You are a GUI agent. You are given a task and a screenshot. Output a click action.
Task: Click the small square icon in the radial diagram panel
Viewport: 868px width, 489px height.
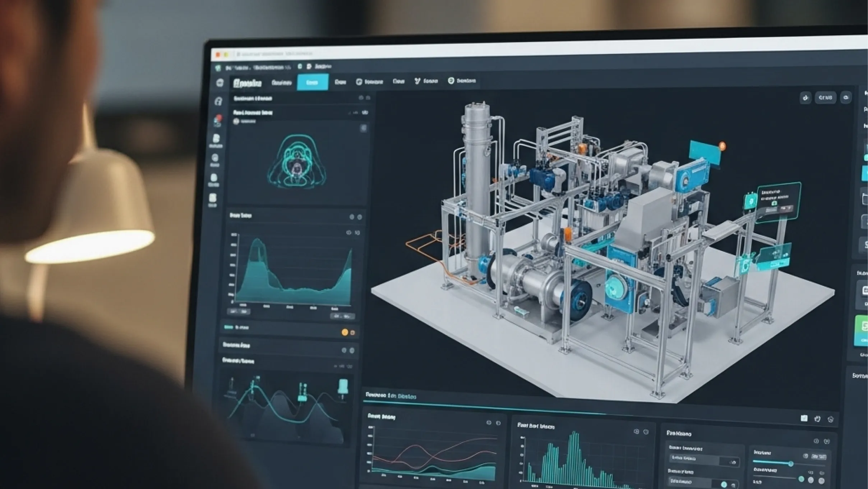pos(364,128)
